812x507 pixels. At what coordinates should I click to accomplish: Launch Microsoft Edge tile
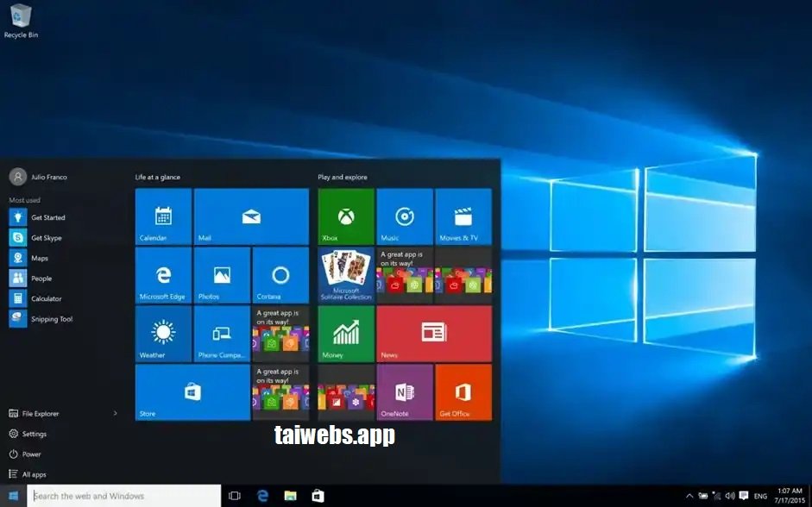click(163, 275)
